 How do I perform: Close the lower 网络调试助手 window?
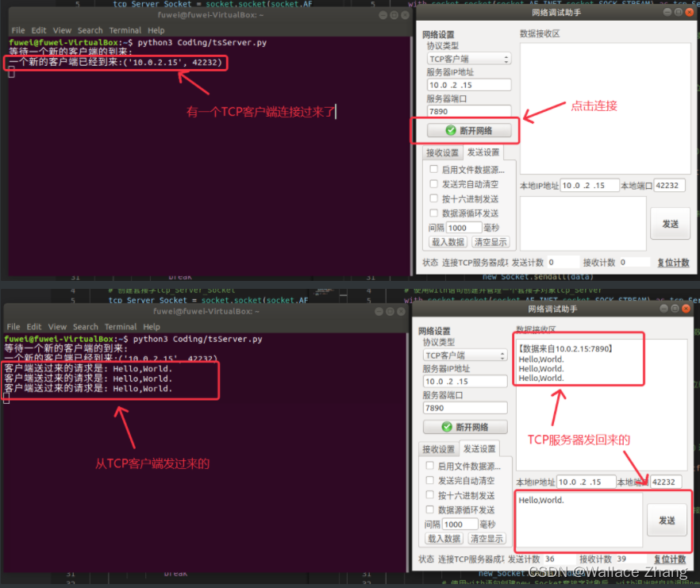click(x=686, y=309)
